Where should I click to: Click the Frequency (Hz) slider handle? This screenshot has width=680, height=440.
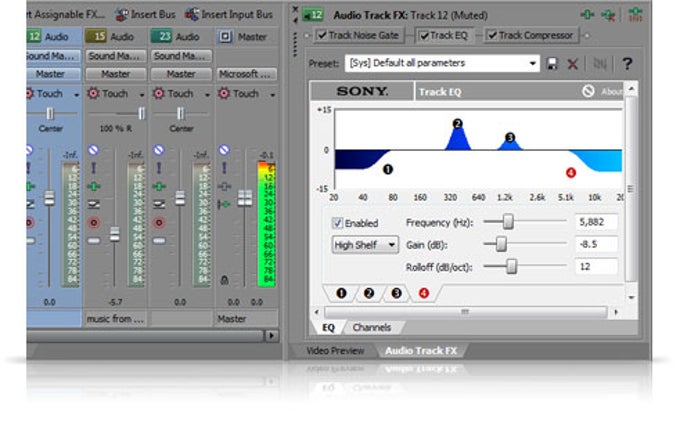point(508,222)
